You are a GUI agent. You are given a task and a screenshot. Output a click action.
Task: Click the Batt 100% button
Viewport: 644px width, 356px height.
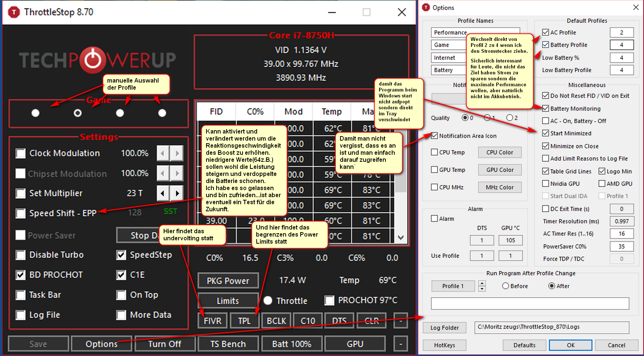(x=292, y=344)
